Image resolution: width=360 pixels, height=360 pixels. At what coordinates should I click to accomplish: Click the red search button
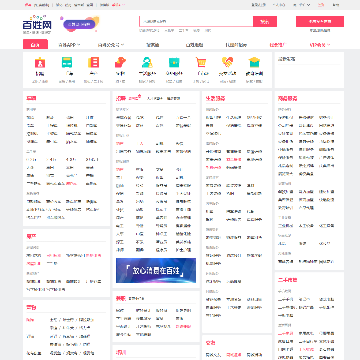tap(265, 22)
